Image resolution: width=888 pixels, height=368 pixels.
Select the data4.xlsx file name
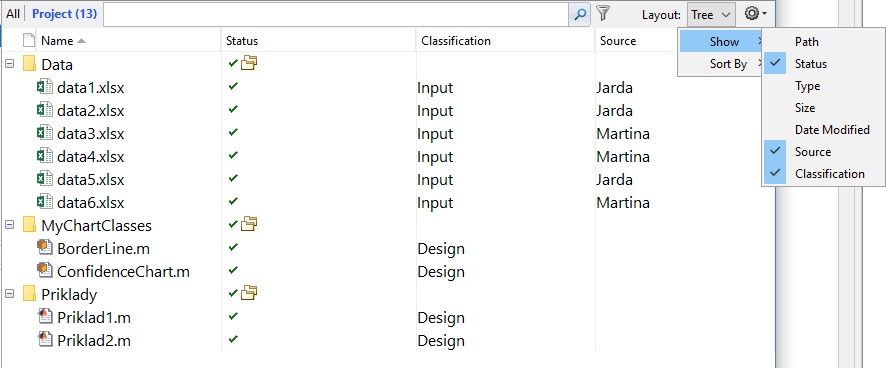(91, 157)
